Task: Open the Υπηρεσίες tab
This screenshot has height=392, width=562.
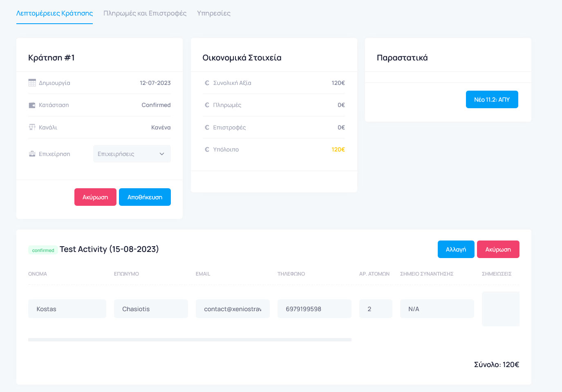Action: (x=213, y=13)
